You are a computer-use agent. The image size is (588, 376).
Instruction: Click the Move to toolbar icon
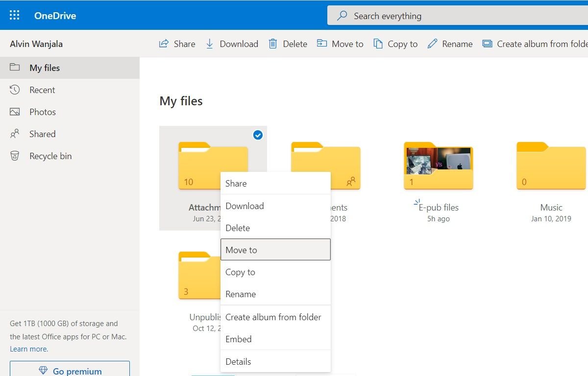tap(322, 44)
